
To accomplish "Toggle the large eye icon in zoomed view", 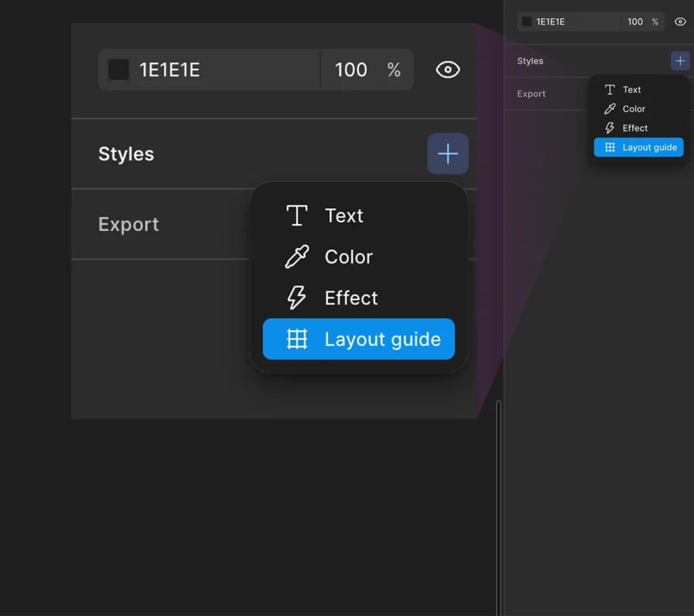I will (x=447, y=70).
